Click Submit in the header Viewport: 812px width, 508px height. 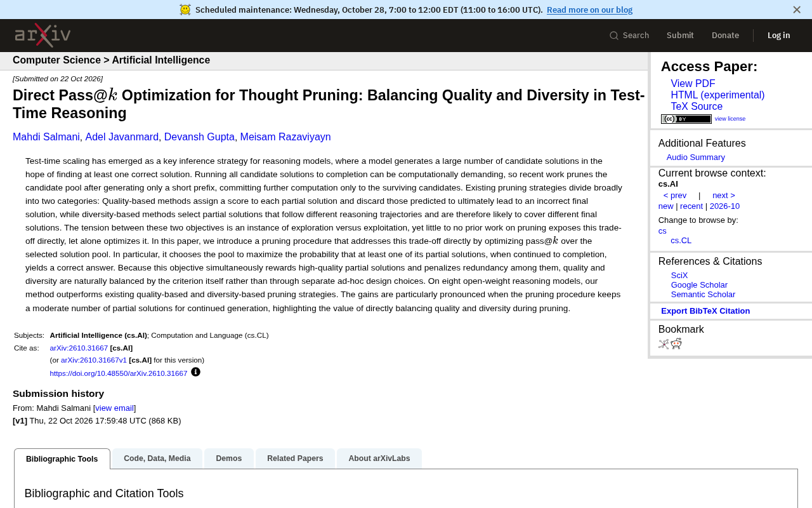(680, 36)
